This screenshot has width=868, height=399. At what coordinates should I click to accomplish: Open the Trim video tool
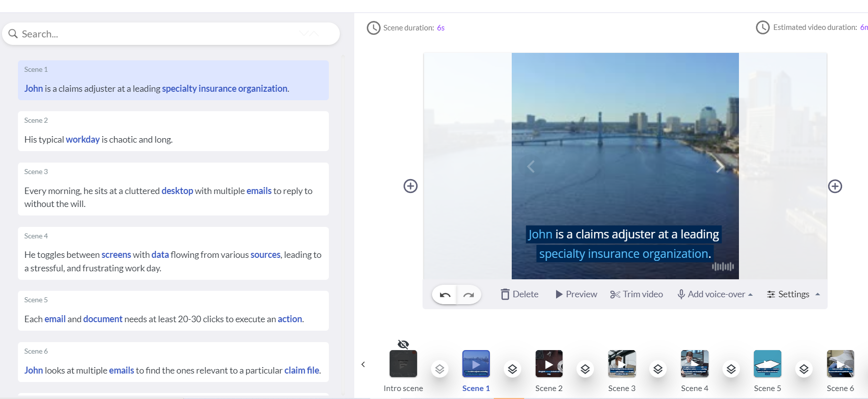[x=636, y=294]
